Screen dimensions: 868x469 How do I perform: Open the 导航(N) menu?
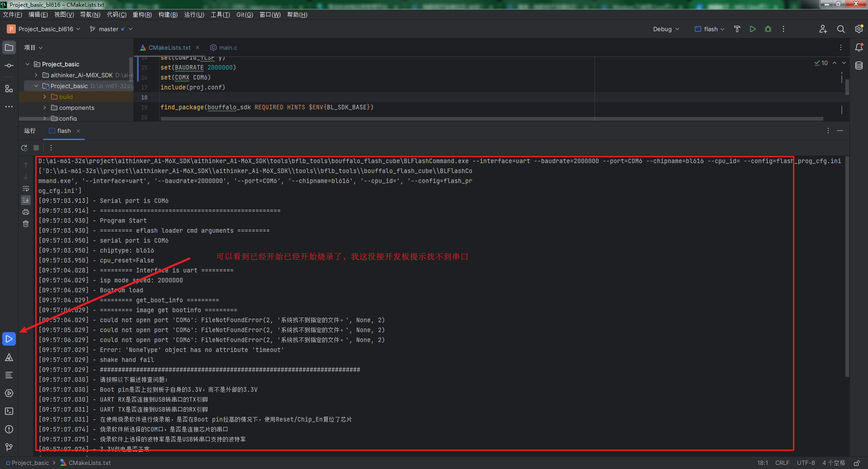90,14
